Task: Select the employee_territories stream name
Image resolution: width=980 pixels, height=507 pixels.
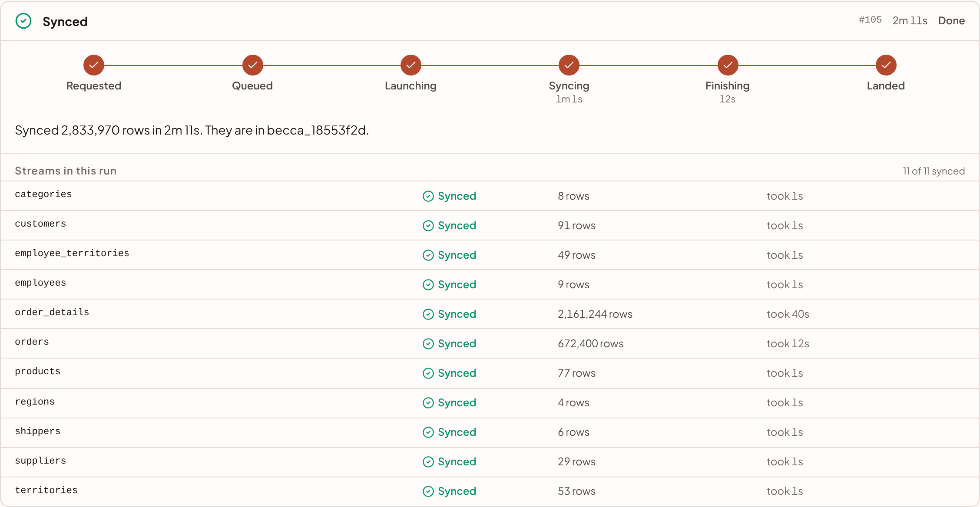Action: [x=72, y=253]
